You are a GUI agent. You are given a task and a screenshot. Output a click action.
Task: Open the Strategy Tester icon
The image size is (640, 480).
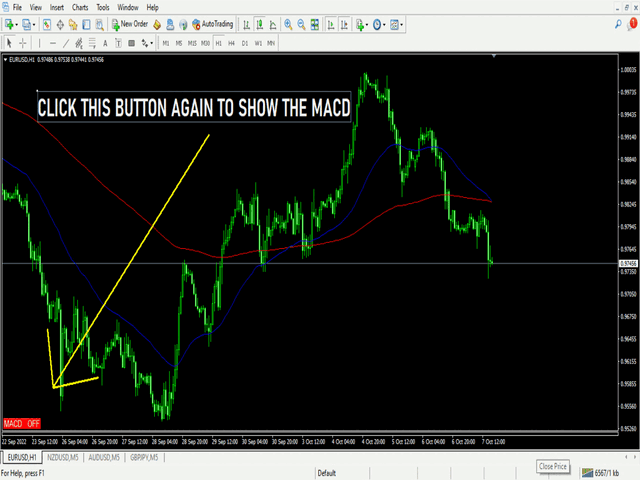click(99, 24)
